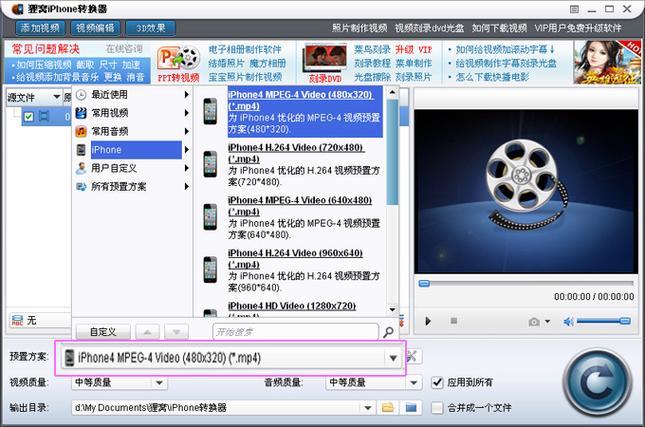Viewport: 645px width, 427px height.
Task: Click the browse folder icon
Action: (x=387, y=408)
